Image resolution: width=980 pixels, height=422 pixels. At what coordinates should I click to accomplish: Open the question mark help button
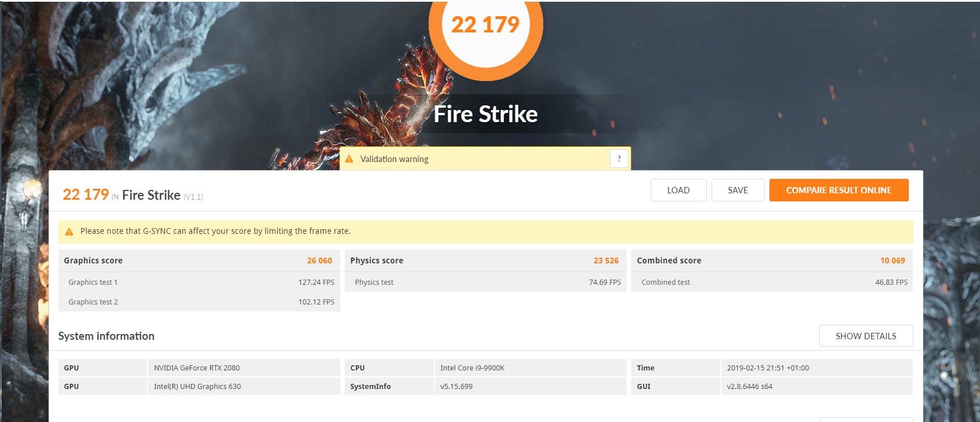(618, 159)
